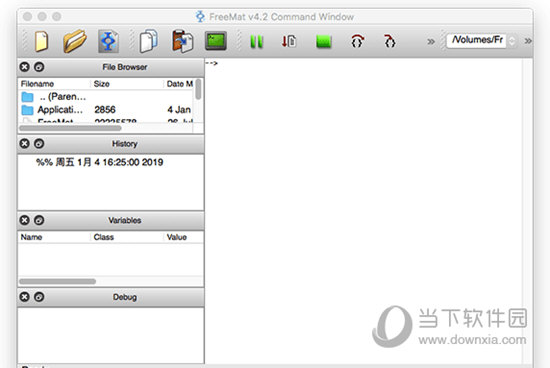This screenshot has width=550, height=368.
Task: Click the command prompt --> in command window
Action: 212,63
